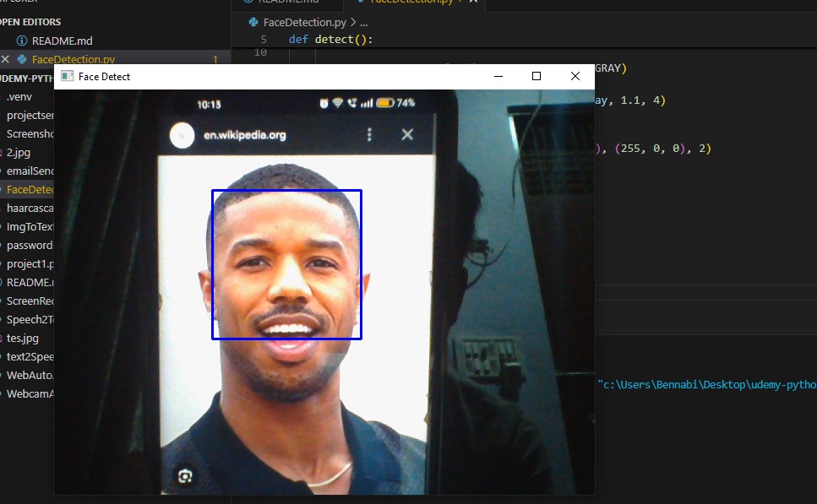Select FaceDetection.py in Open Editors list
Image resolution: width=817 pixels, height=504 pixels.
point(73,59)
